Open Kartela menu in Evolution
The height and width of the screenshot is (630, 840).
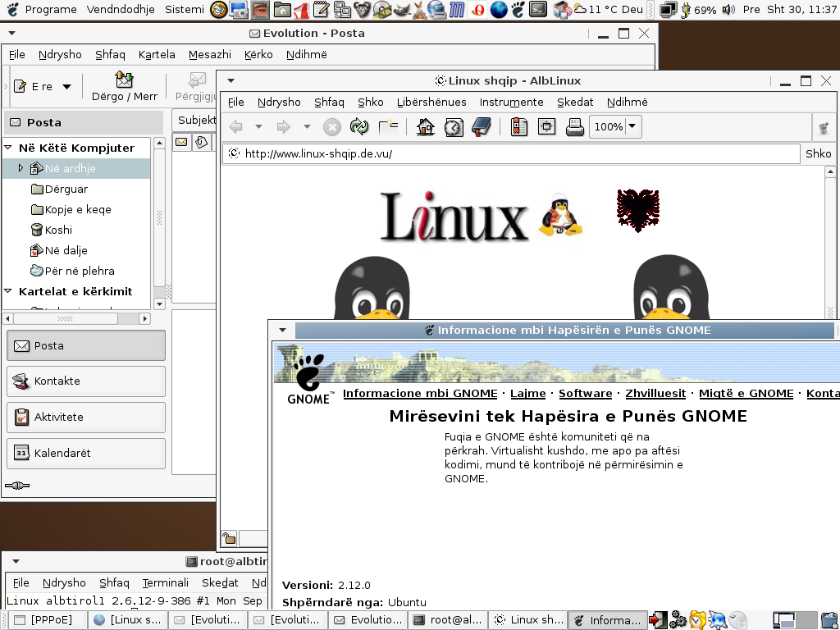157,54
